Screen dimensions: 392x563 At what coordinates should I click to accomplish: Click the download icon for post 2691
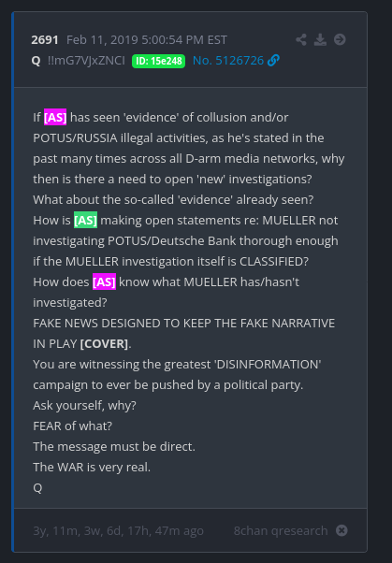click(320, 39)
